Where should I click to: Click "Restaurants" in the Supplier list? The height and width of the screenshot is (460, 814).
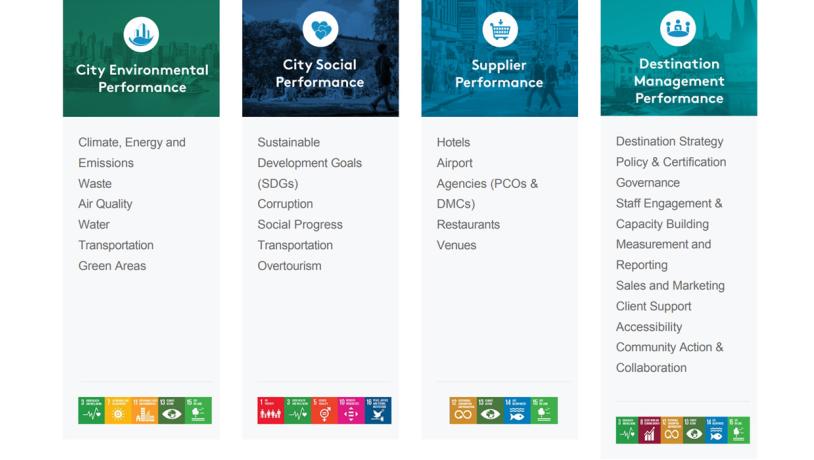point(468,225)
